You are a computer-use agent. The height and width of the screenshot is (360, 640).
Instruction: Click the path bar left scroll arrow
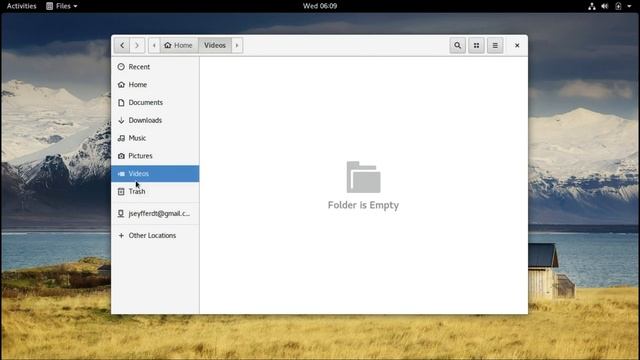pos(154,45)
